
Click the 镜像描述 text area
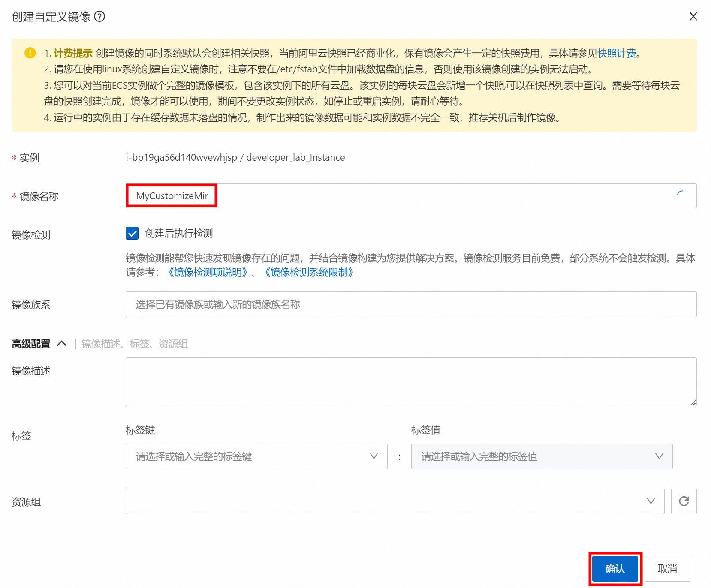[411, 382]
